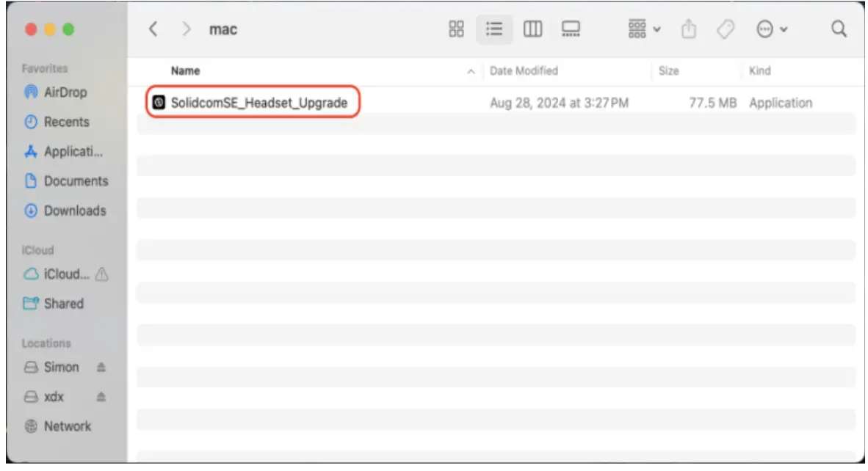Go forward with the right chevron
This screenshot has height=471, width=868.
click(x=187, y=29)
